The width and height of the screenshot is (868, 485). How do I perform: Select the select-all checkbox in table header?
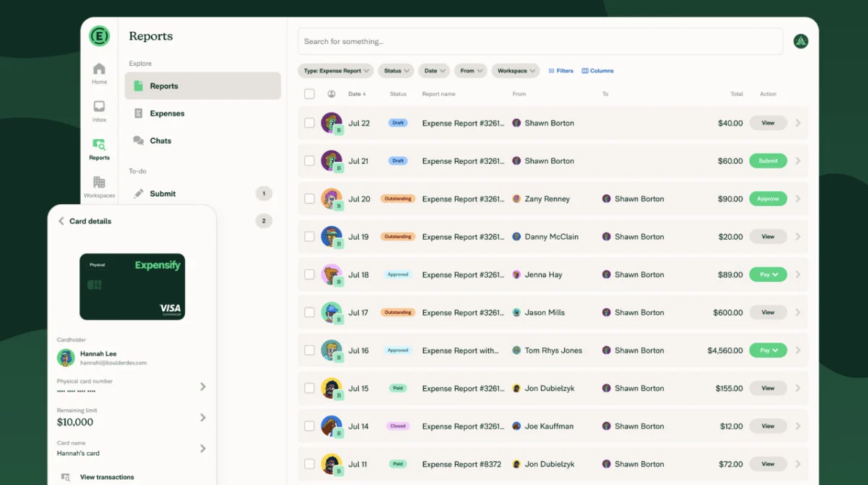click(310, 94)
